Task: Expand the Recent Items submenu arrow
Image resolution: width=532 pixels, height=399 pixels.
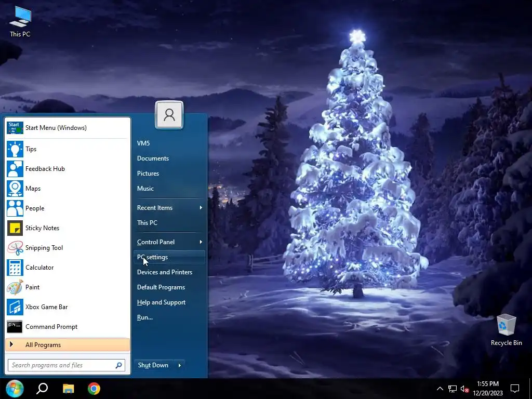Action: 201,208
